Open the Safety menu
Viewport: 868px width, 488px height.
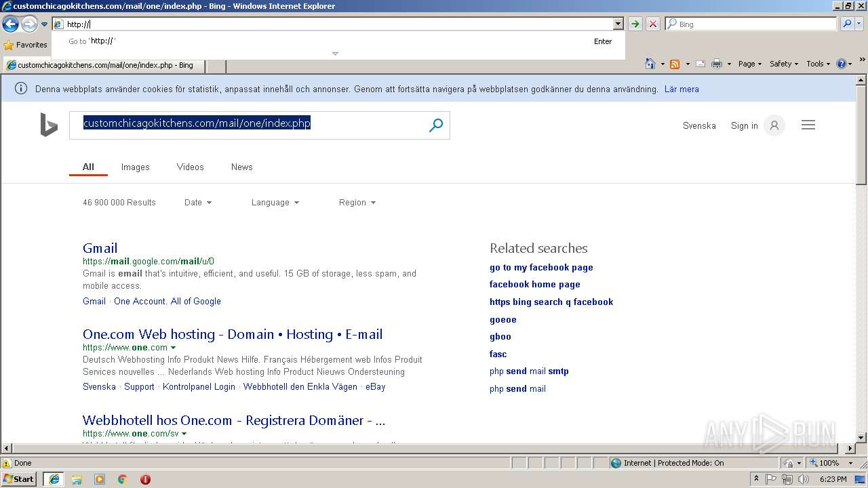point(784,64)
